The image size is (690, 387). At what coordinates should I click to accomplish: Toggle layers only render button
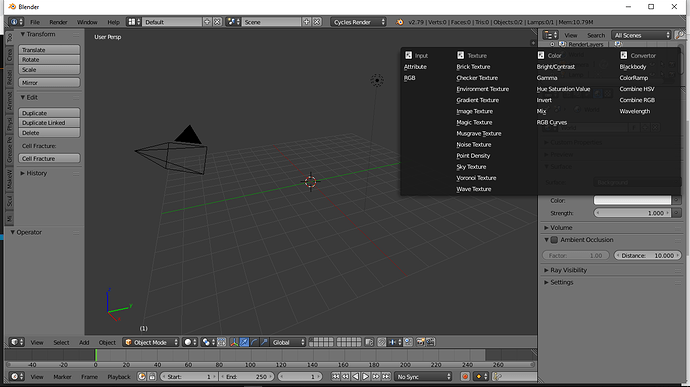click(369, 342)
